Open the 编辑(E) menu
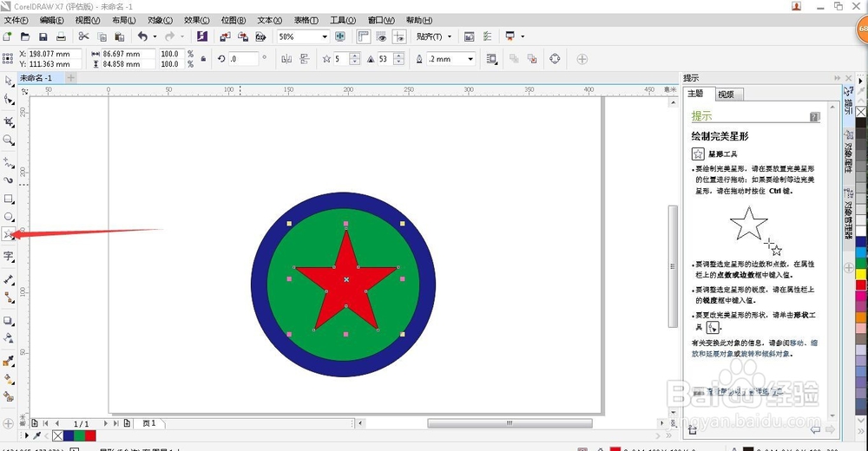 [x=51, y=20]
